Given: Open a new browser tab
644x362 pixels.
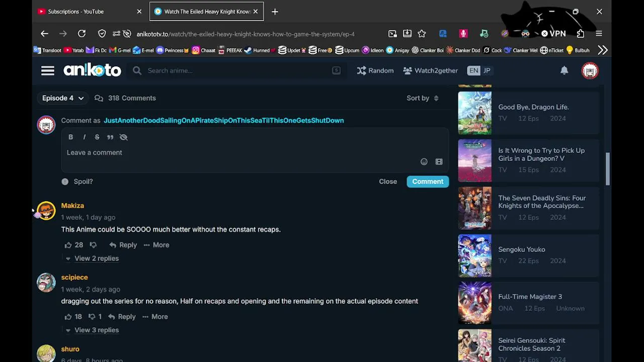Looking at the screenshot, I should (275, 12).
